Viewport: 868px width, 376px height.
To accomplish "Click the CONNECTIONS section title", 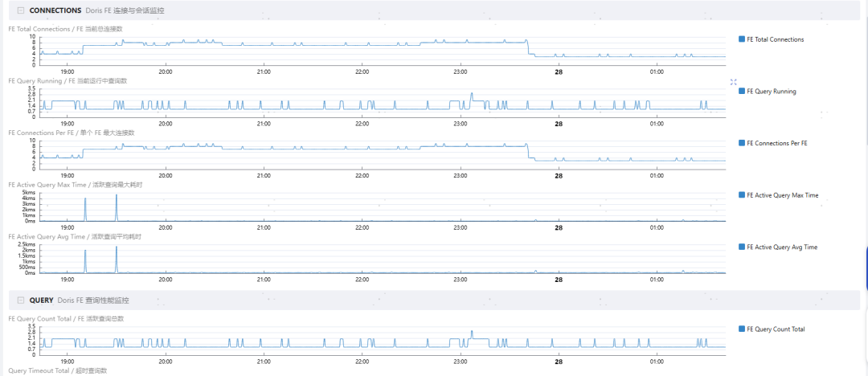I will tap(55, 10).
